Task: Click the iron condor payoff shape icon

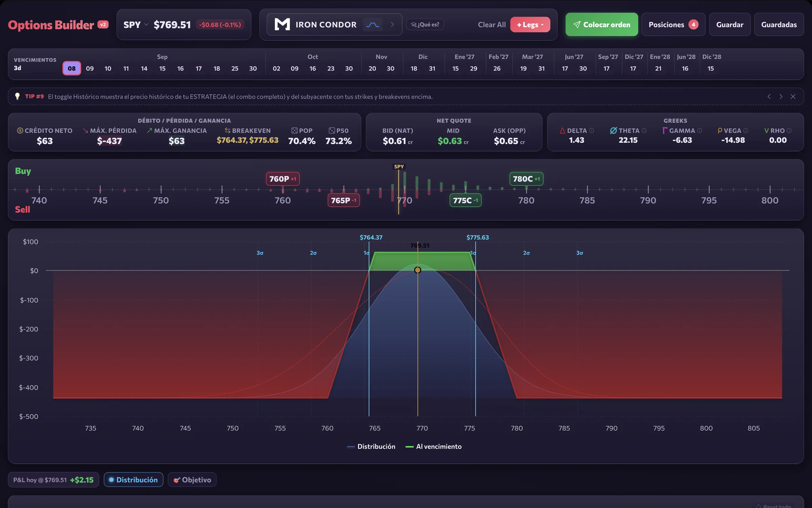Action: tap(373, 25)
